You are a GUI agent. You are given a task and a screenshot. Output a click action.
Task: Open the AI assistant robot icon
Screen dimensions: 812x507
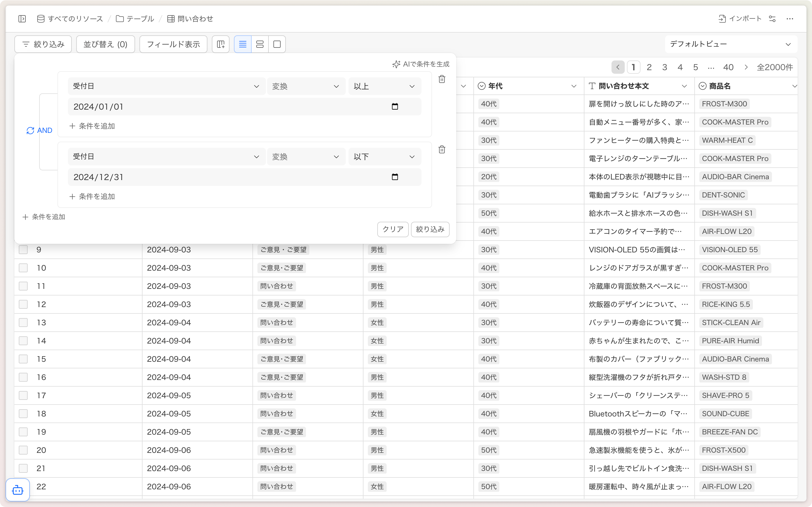(x=18, y=490)
